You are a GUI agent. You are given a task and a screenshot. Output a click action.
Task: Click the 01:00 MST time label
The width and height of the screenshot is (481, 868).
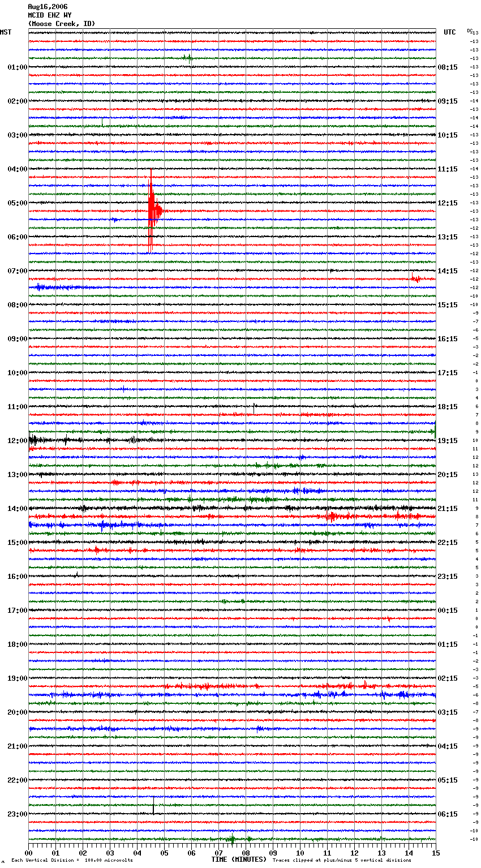coord(18,67)
